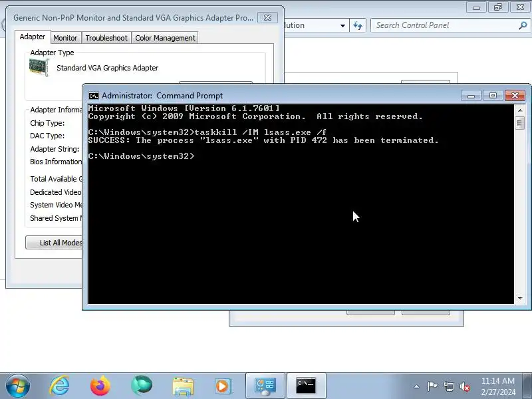The image size is (532, 399).
Task: Minimize the Command Prompt window
Action: (471, 96)
